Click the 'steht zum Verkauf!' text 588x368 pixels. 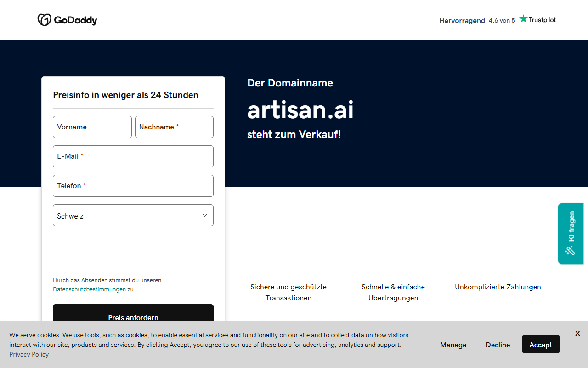(294, 134)
